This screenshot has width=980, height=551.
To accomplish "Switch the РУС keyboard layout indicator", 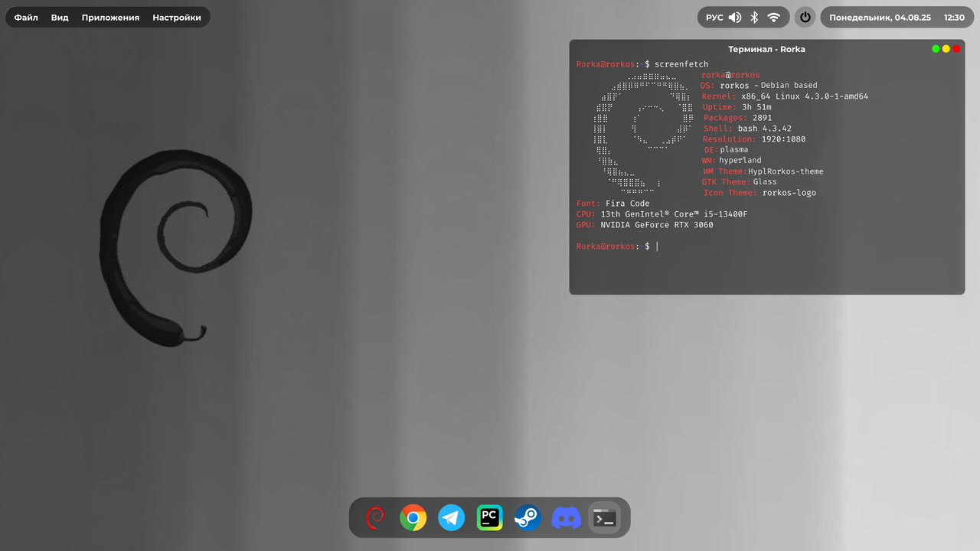I will [x=714, y=18].
